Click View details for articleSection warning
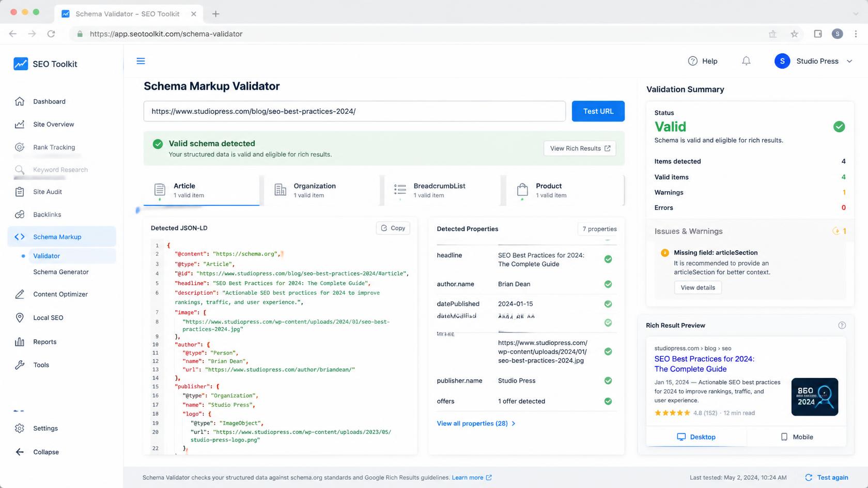Viewport: 868px width, 488px height. 698,287
